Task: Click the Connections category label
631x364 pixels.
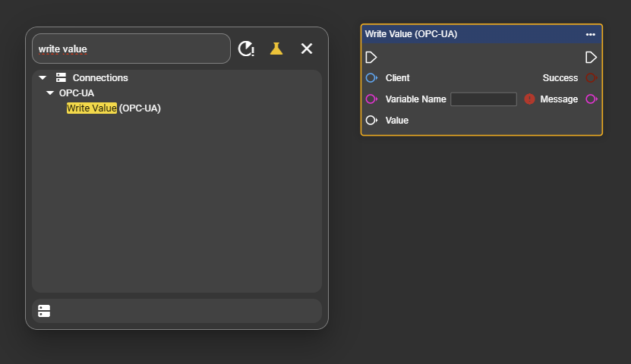Action: point(100,78)
